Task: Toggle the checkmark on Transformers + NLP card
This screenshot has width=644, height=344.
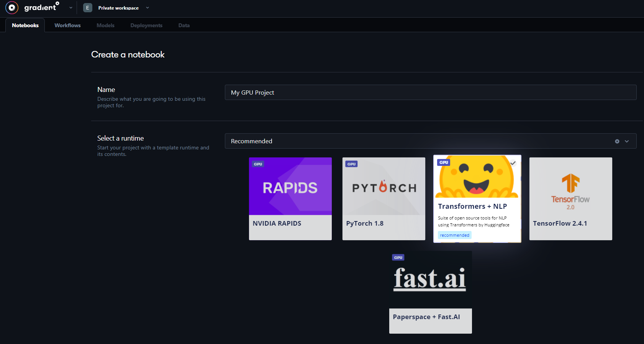Action: click(513, 163)
